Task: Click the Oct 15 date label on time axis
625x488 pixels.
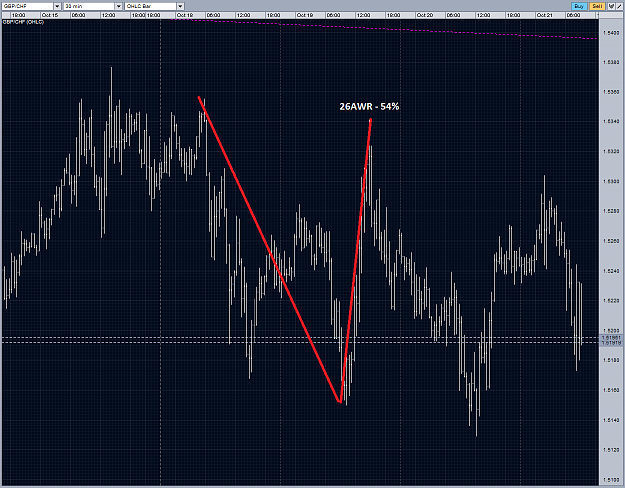Action: pos(50,15)
